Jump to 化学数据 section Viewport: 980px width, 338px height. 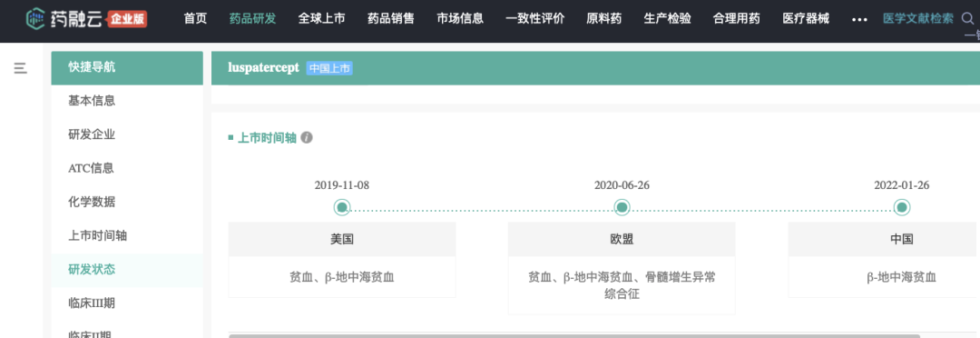click(127, 203)
